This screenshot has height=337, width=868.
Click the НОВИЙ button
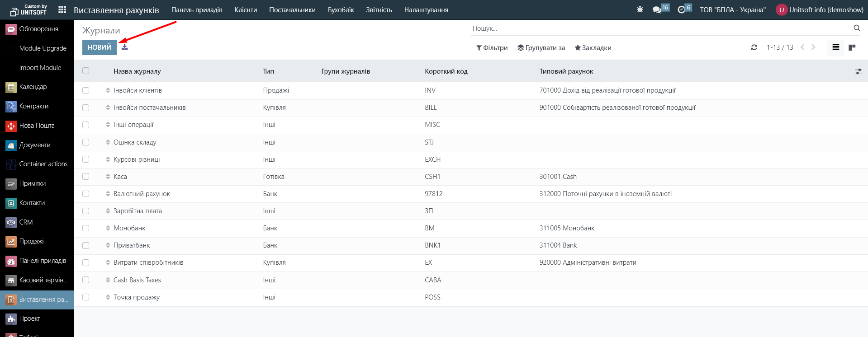tap(99, 47)
